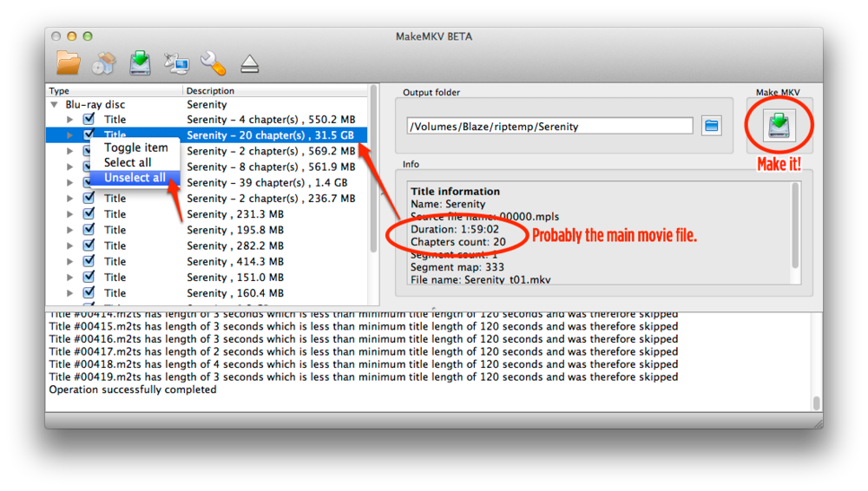The width and height of the screenshot is (868, 491).
Task: Expand the 20 chapter(s) 31.5 GB title
Action: pos(69,135)
